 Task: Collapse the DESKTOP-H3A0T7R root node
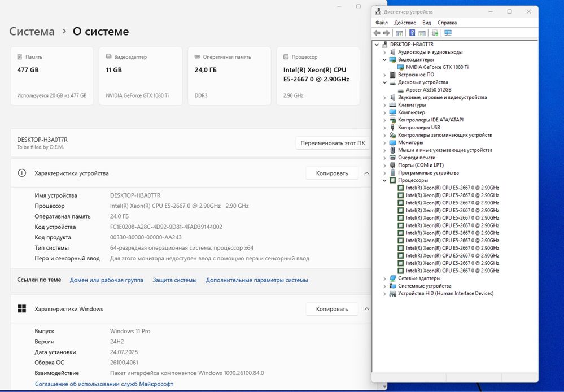pos(377,45)
